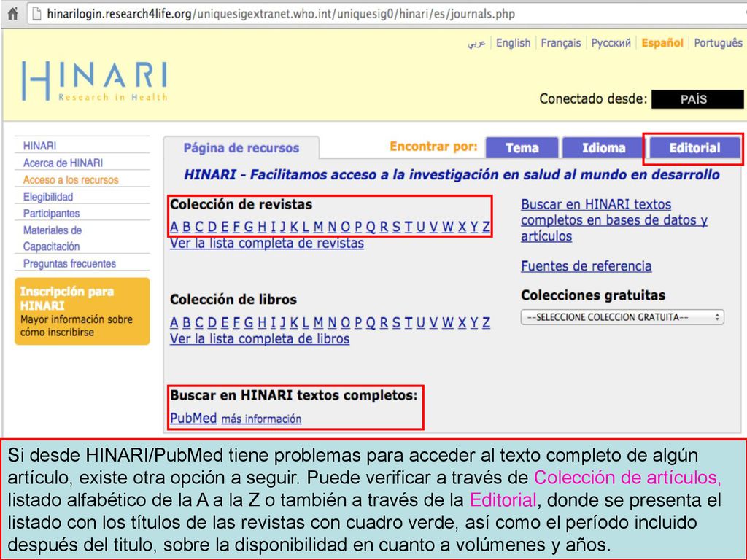Click the HINARI Research in Health logo

[94, 81]
